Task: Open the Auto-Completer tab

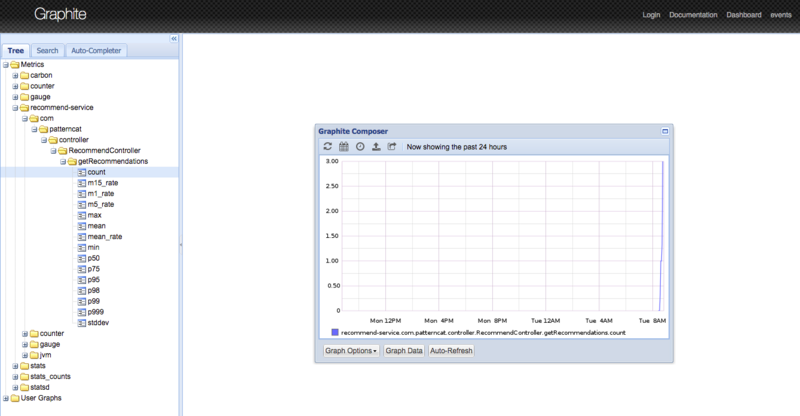Action: [x=96, y=51]
